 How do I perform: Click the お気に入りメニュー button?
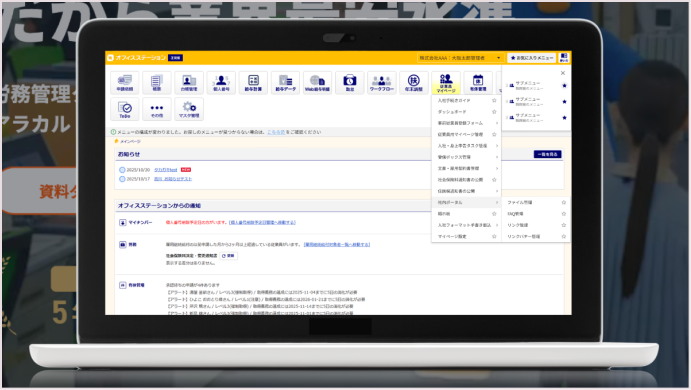point(531,58)
